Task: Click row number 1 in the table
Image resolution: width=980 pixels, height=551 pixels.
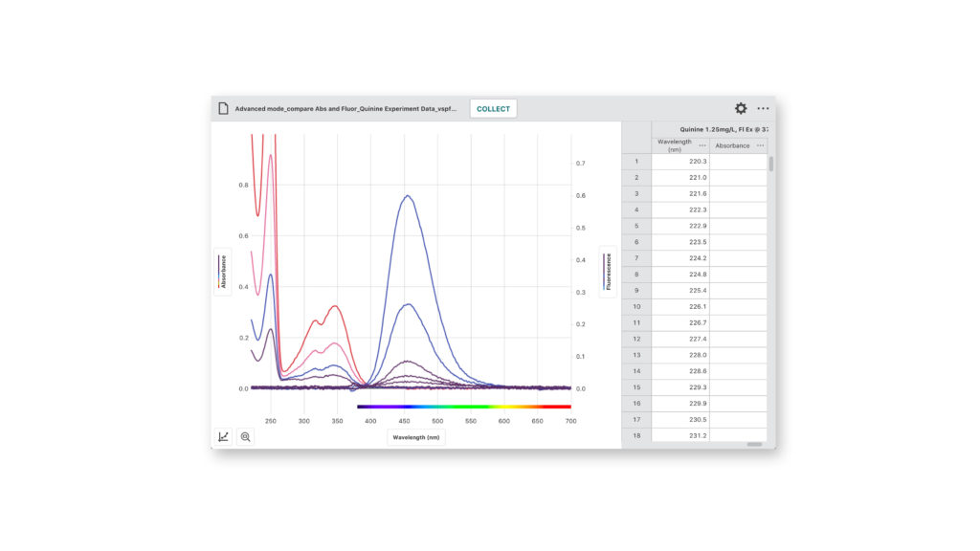Action: (x=635, y=161)
